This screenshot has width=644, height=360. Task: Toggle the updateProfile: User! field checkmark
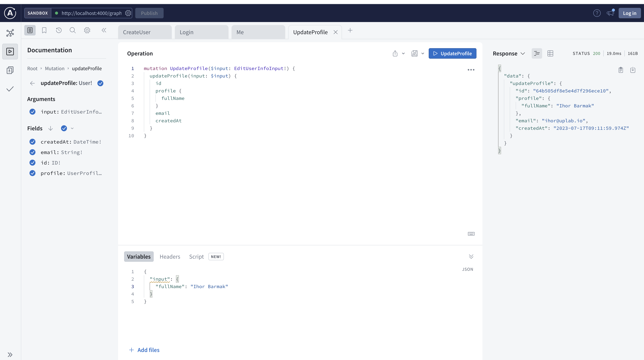click(100, 83)
